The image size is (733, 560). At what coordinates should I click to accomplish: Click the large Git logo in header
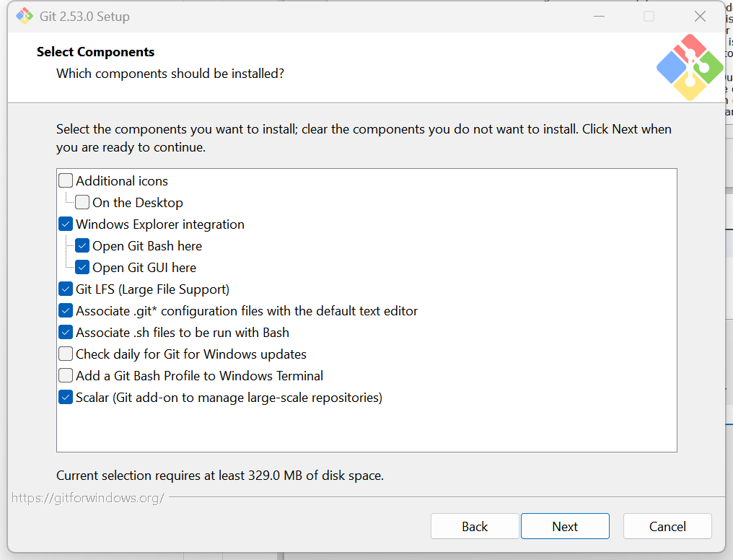[x=690, y=67]
